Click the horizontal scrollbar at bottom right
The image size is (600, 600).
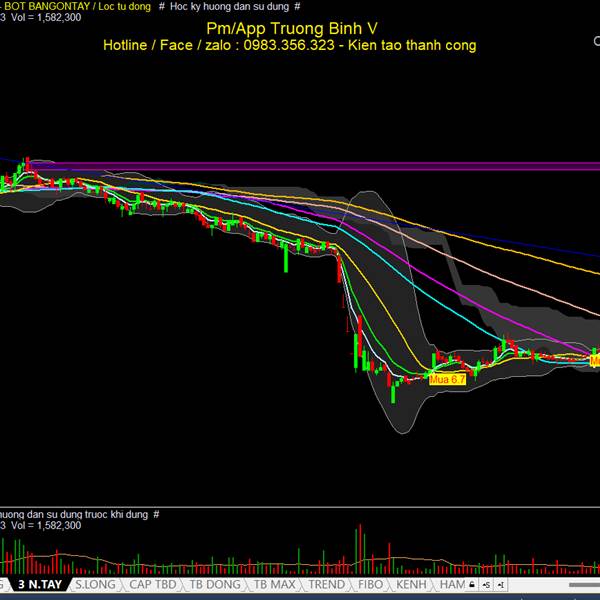[584, 585]
